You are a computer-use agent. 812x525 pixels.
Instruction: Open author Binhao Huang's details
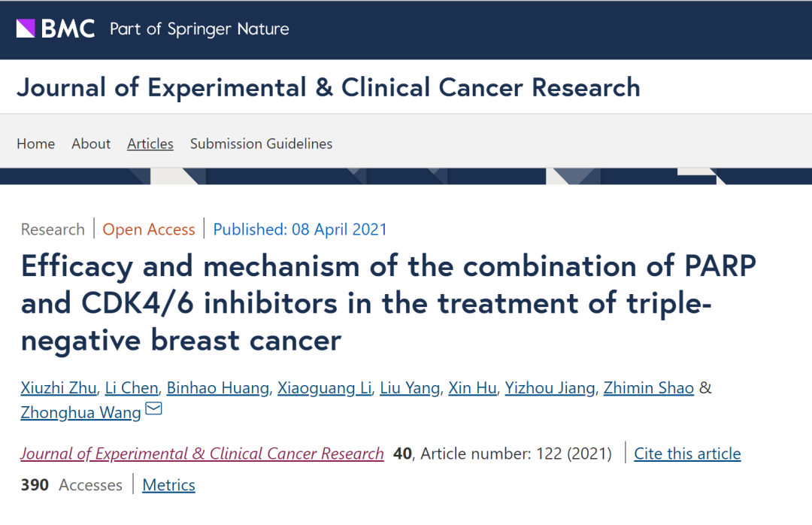(217, 388)
